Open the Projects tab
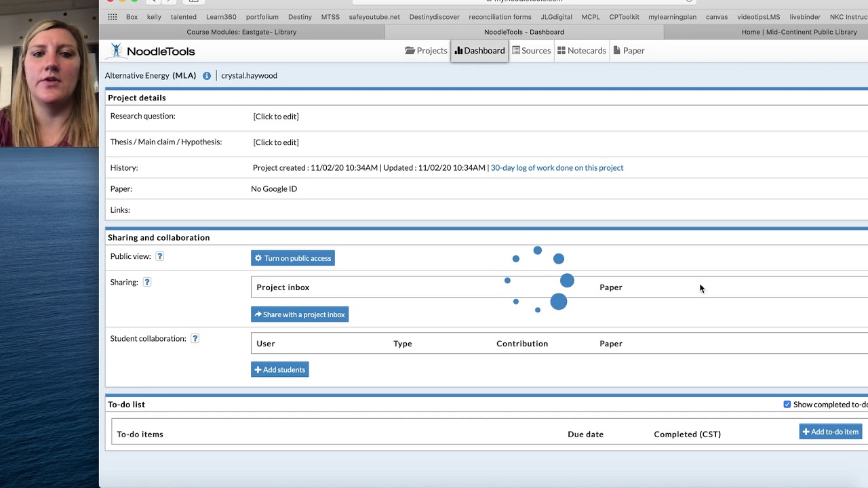 [x=426, y=51]
